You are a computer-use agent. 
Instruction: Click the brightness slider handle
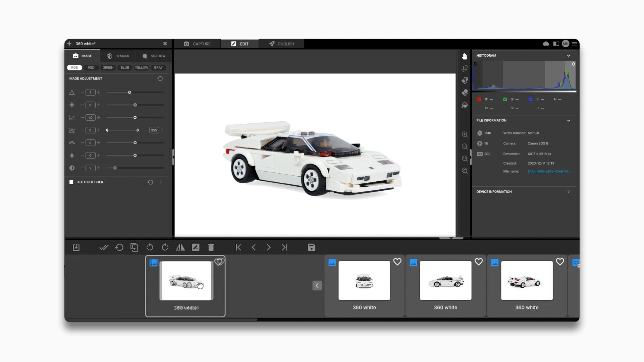tap(135, 105)
